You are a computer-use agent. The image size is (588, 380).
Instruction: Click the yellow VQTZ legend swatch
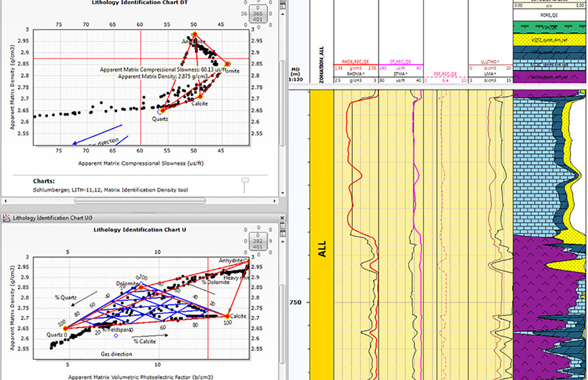[550, 40]
